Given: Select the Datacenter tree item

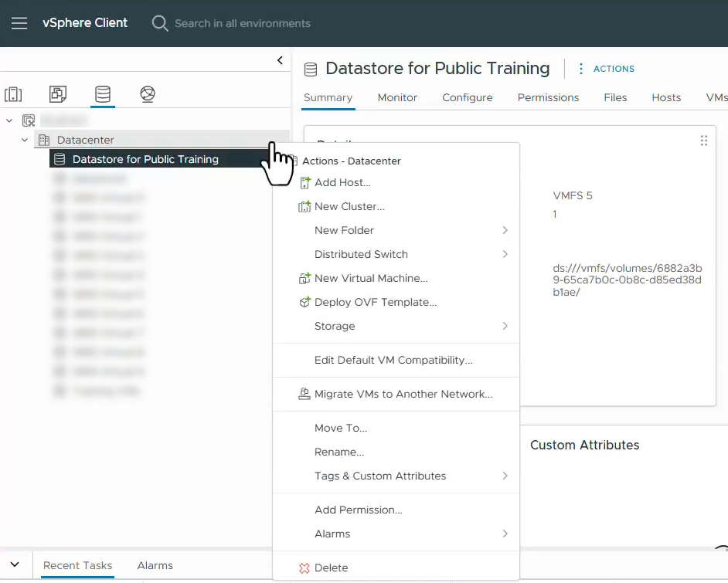Looking at the screenshot, I should [x=162, y=140].
